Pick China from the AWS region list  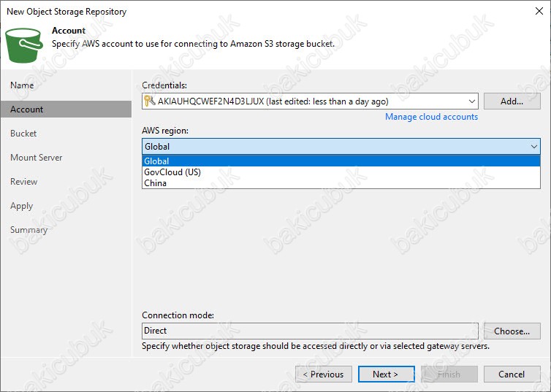pyautogui.click(x=341, y=182)
